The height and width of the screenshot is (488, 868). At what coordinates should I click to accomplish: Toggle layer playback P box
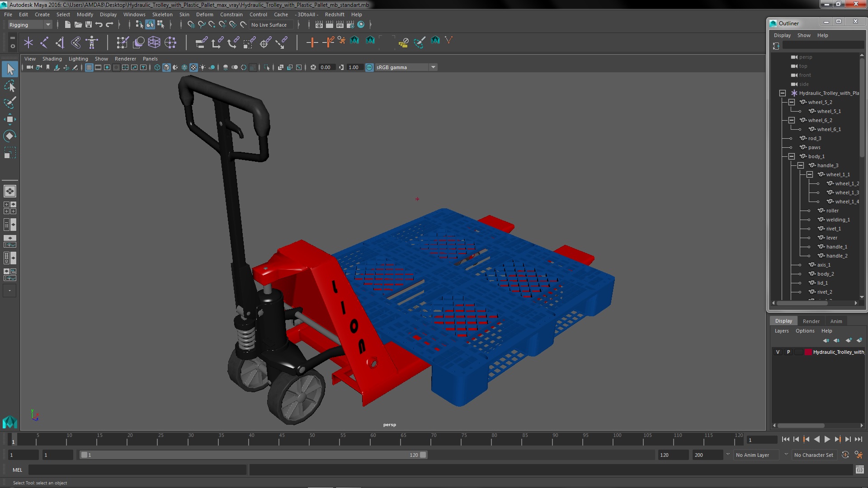[x=788, y=352]
